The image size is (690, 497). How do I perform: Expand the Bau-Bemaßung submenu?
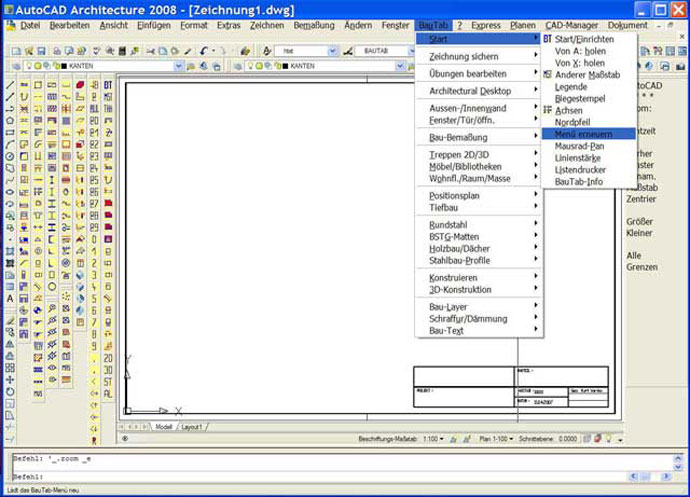tap(479, 137)
